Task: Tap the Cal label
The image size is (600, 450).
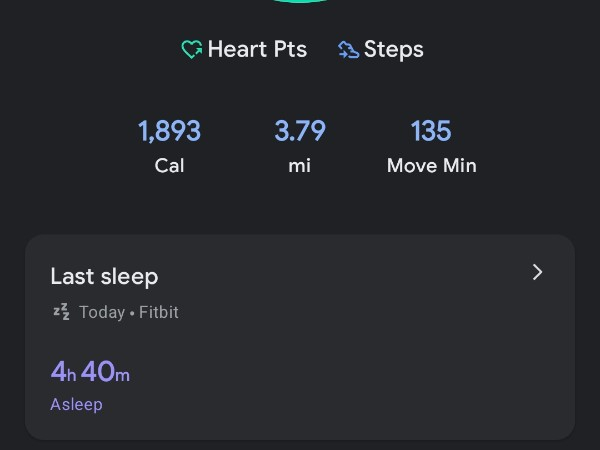Action: (x=169, y=166)
